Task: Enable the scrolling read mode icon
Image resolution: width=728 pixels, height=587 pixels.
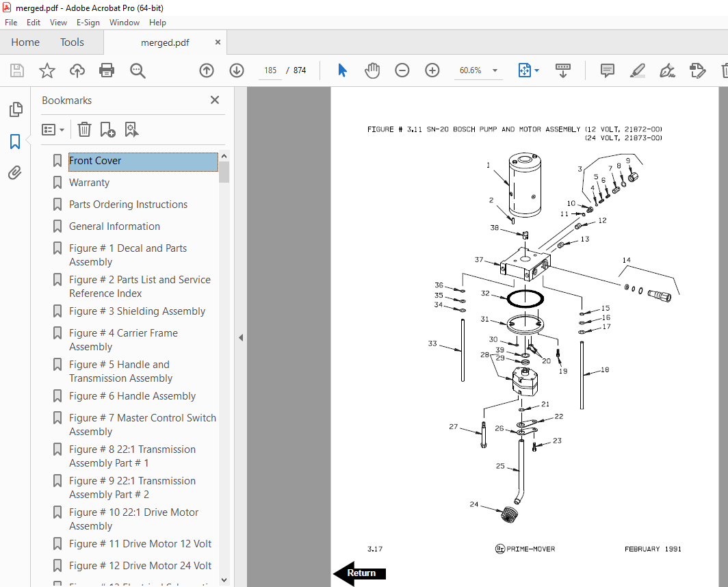Action: coord(562,70)
